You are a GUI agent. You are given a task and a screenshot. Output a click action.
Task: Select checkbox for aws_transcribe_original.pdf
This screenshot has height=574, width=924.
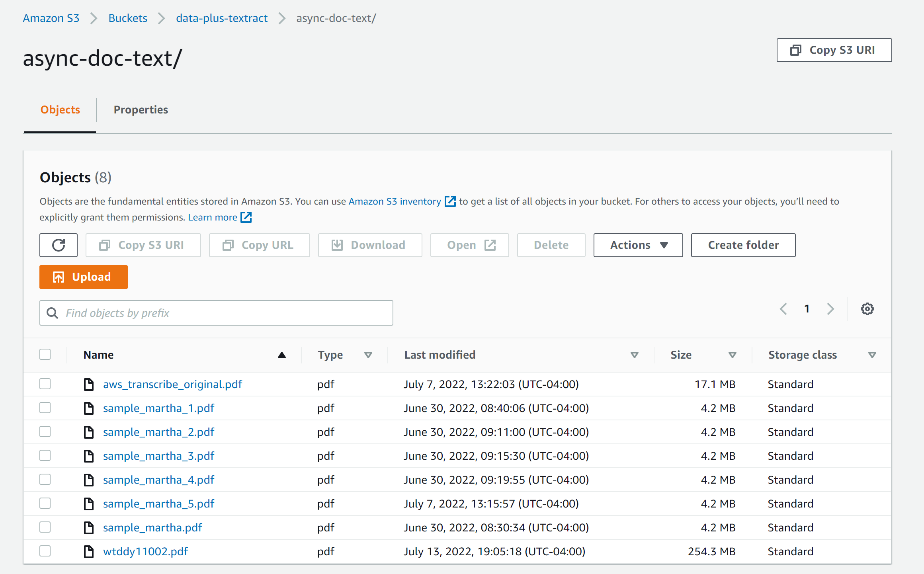click(x=45, y=384)
